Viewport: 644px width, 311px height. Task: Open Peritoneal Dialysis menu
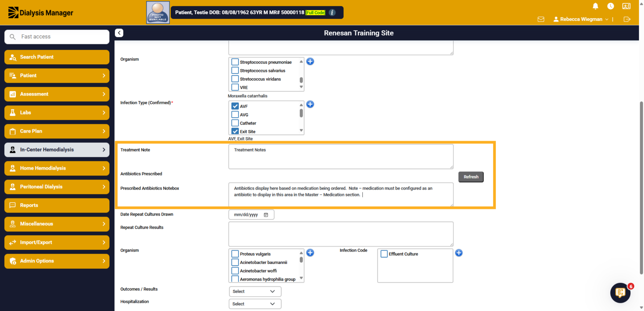pyautogui.click(x=57, y=187)
